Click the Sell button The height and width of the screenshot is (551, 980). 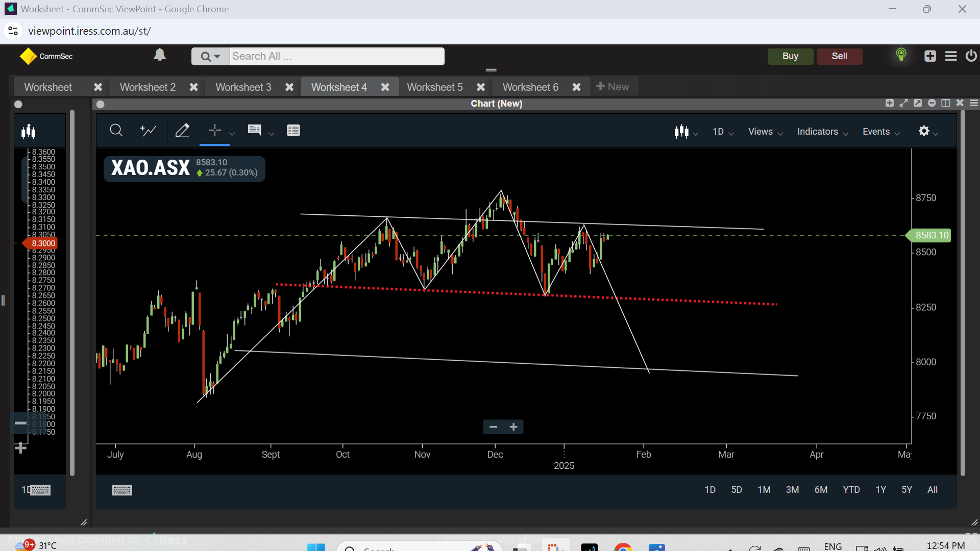839,56
